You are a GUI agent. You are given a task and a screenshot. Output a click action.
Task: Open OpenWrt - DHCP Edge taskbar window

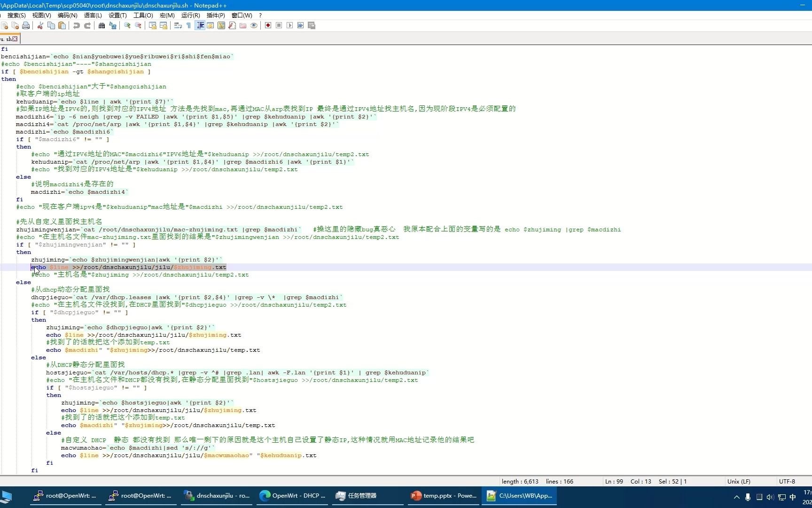292,496
